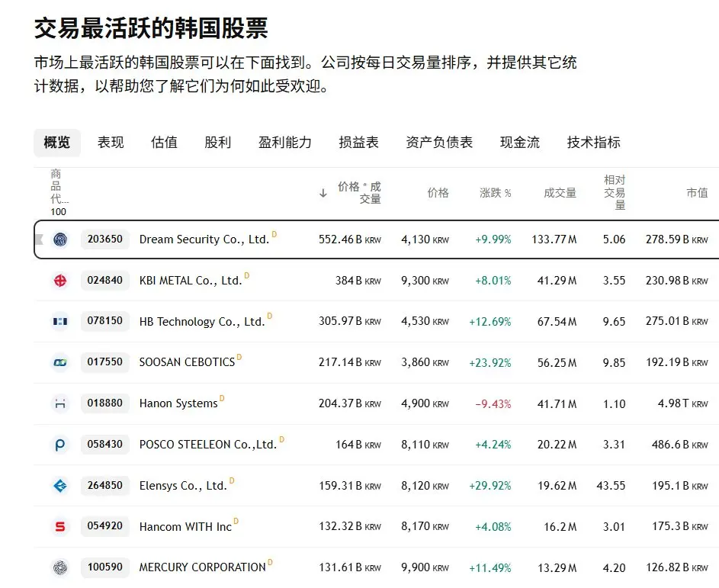Open the 技术指标 tab
This screenshot has width=719, height=588.
coord(593,143)
